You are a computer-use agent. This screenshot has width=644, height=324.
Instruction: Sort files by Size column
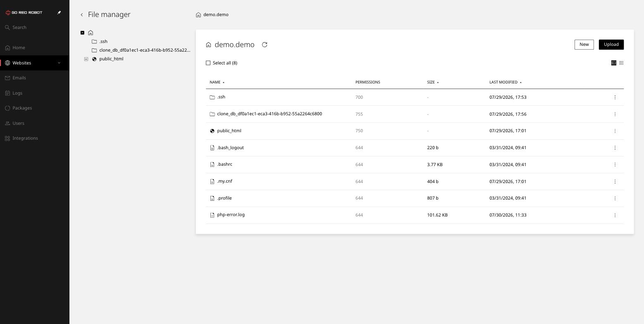click(433, 82)
